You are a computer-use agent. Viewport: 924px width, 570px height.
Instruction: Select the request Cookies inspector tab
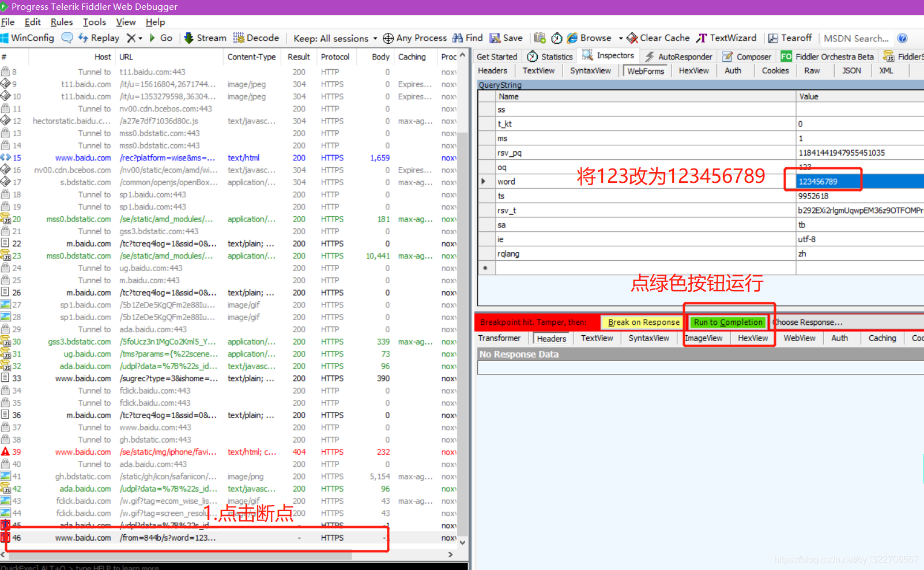[775, 70]
